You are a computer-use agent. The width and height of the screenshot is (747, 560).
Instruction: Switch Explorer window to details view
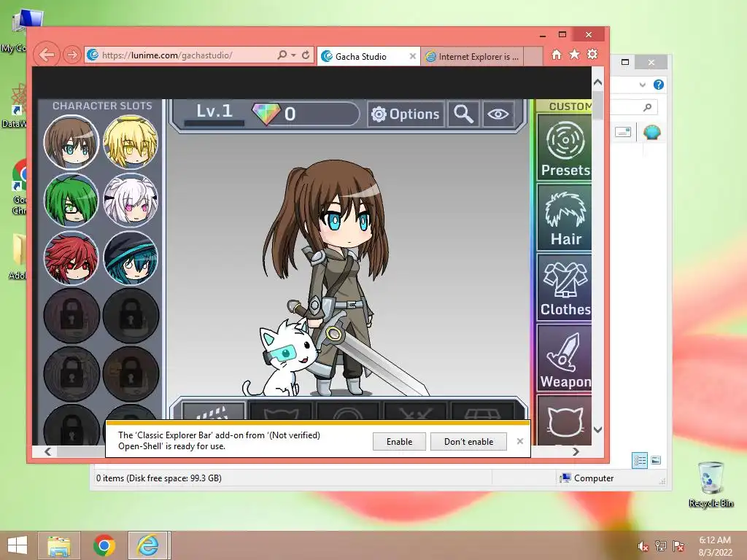[640, 461]
